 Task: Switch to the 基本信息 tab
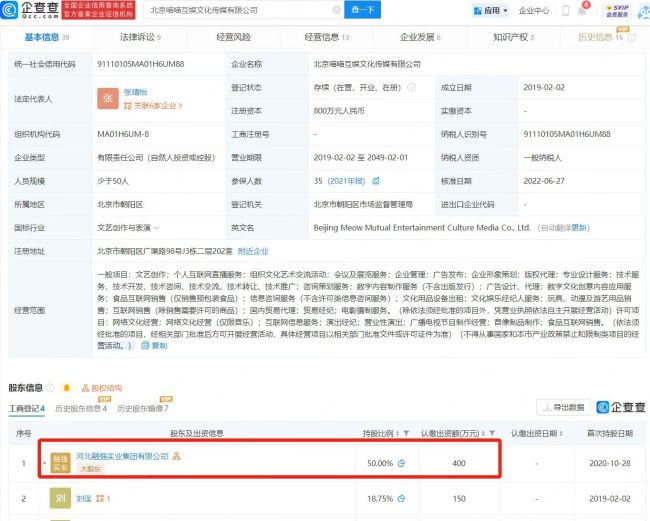coord(46,37)
